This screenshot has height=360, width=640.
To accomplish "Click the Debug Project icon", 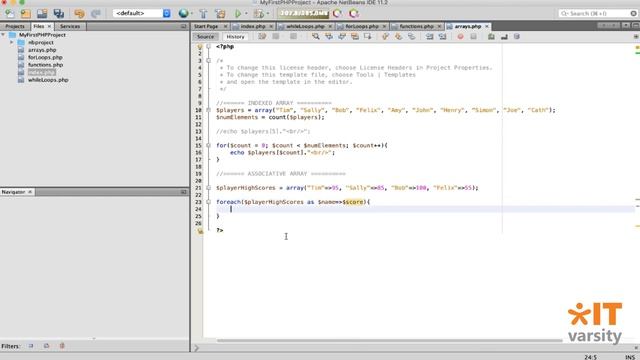I will tap(259, 13).
